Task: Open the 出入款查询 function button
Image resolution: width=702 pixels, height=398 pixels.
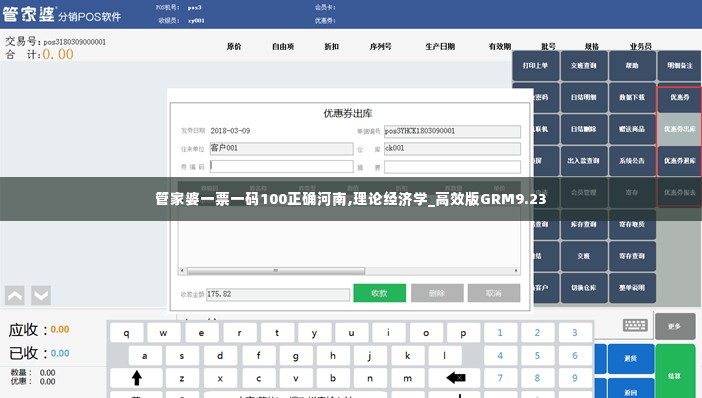Action: tap(584, 161)
